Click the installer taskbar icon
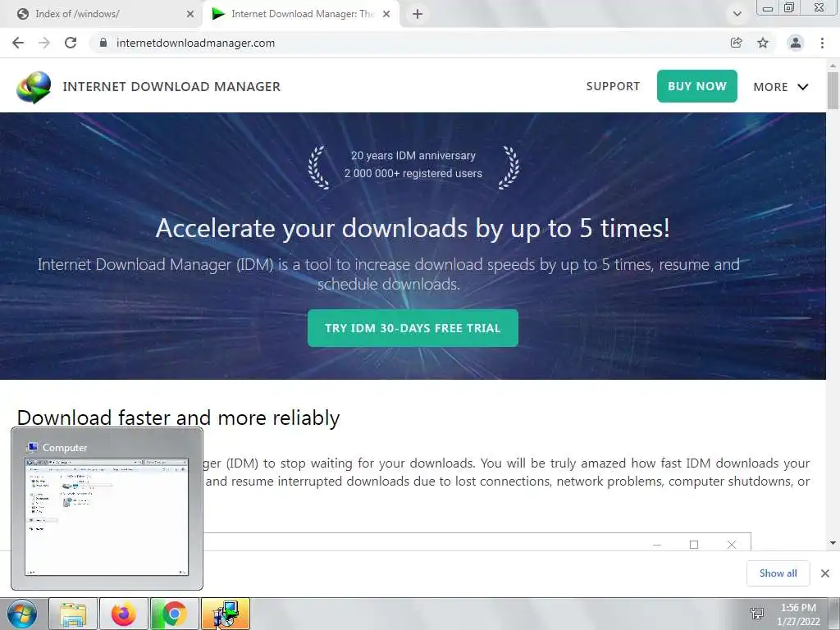The height and width of the screenshot is (630, 840). coord(225,614)
